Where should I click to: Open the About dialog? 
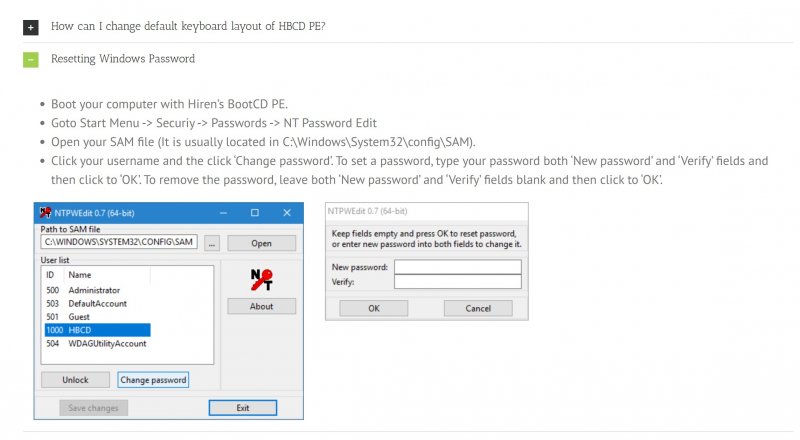[x=261, y=306]
